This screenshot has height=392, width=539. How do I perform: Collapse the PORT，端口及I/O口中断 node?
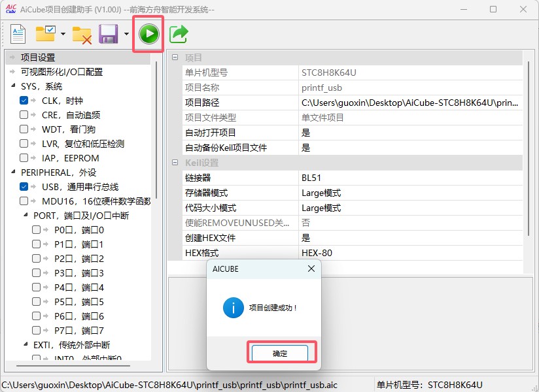tap(26, 215)
